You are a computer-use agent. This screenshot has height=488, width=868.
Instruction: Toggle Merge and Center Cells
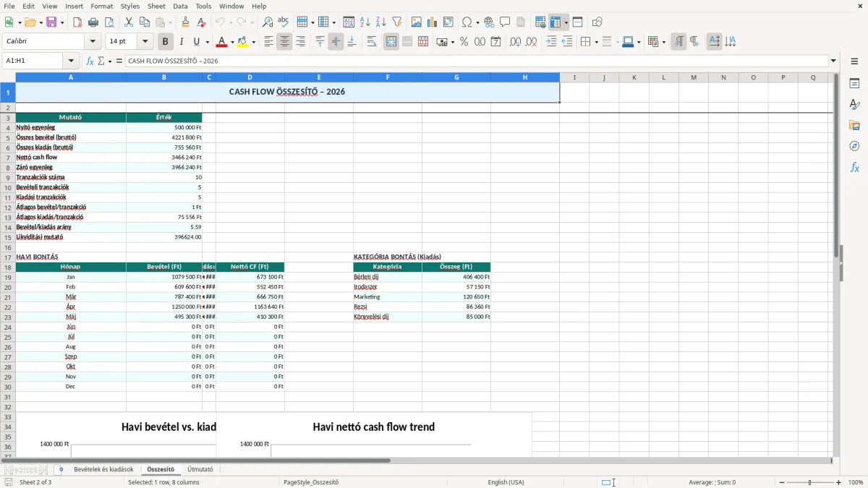(x=391, y=42)
